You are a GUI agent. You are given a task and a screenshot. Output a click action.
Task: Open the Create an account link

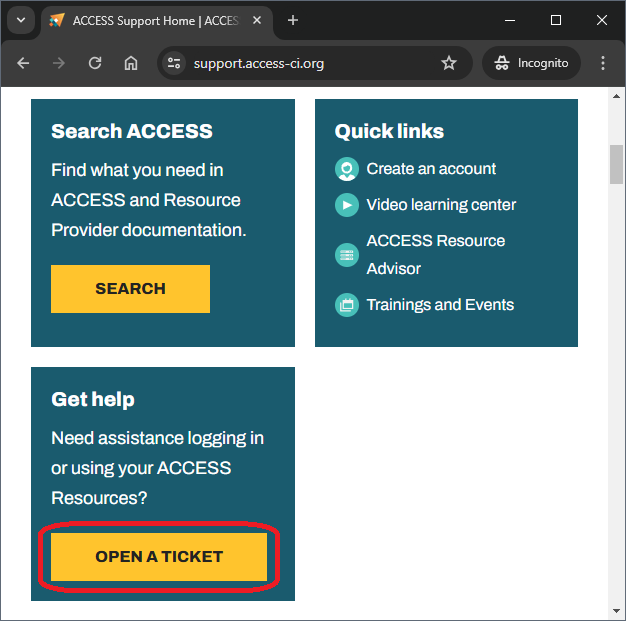431,169
